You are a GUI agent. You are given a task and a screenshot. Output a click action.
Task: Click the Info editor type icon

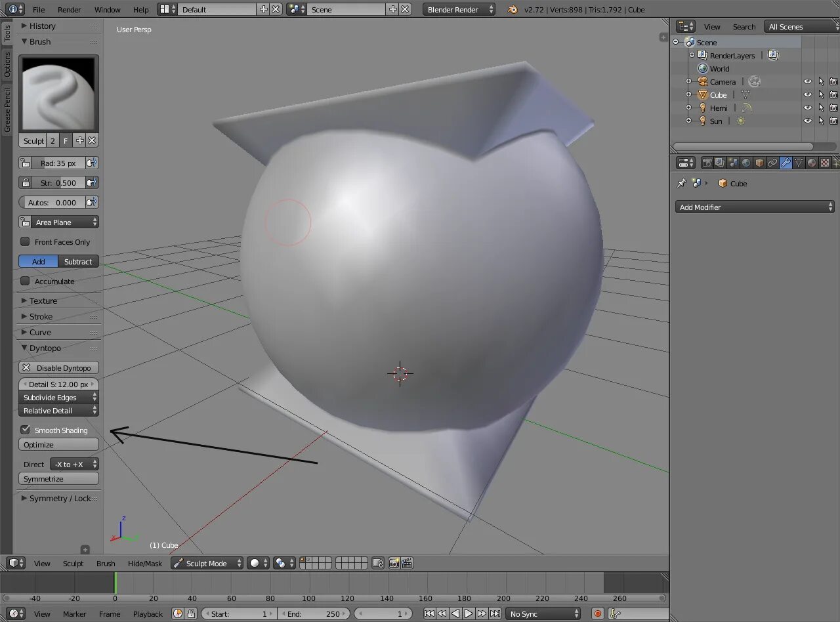16,9
